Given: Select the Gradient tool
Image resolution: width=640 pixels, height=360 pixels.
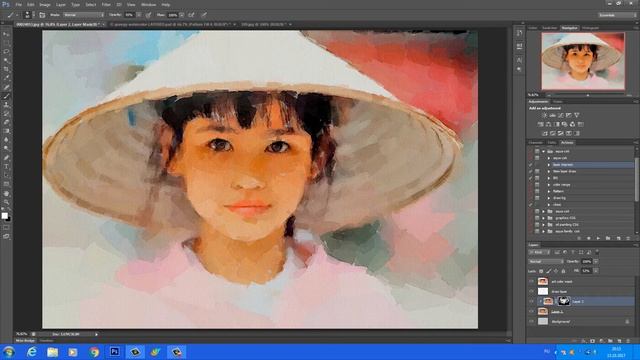Looking at the screenshot, I should coord(6,131).
